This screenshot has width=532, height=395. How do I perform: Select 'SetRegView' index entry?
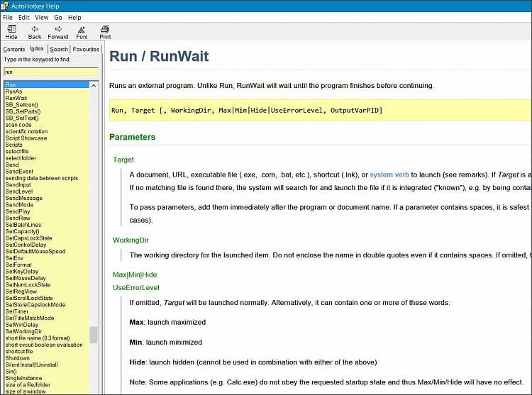click(x=21, y=291)
